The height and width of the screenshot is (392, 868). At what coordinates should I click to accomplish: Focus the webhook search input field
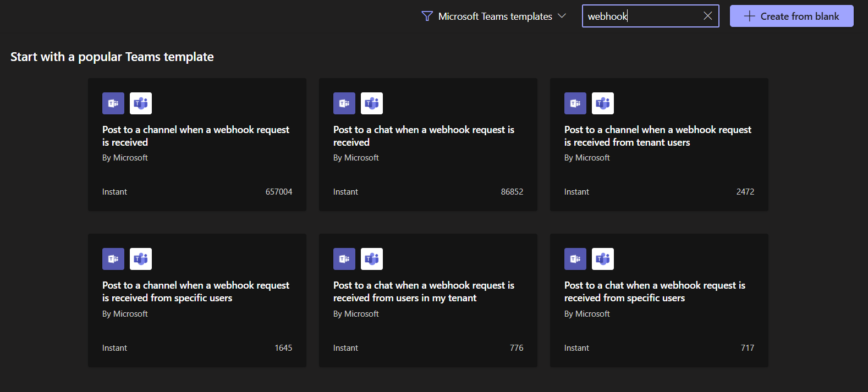click(641, 16)
